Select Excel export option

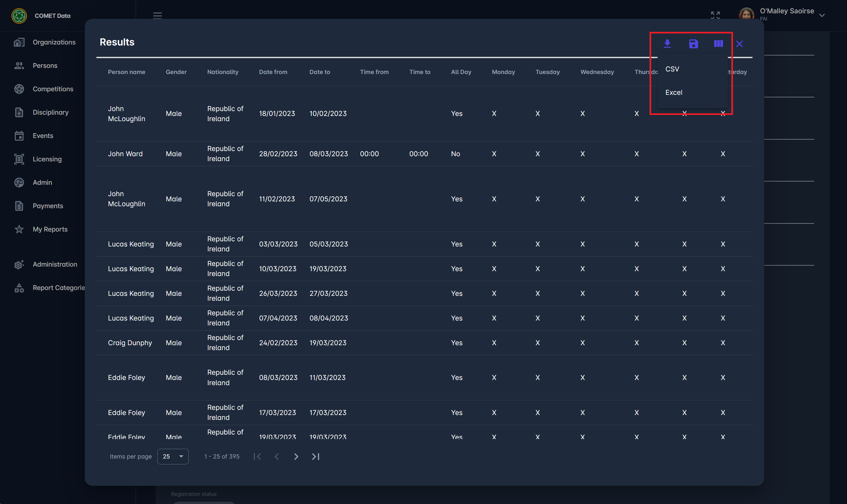(674, 92)
